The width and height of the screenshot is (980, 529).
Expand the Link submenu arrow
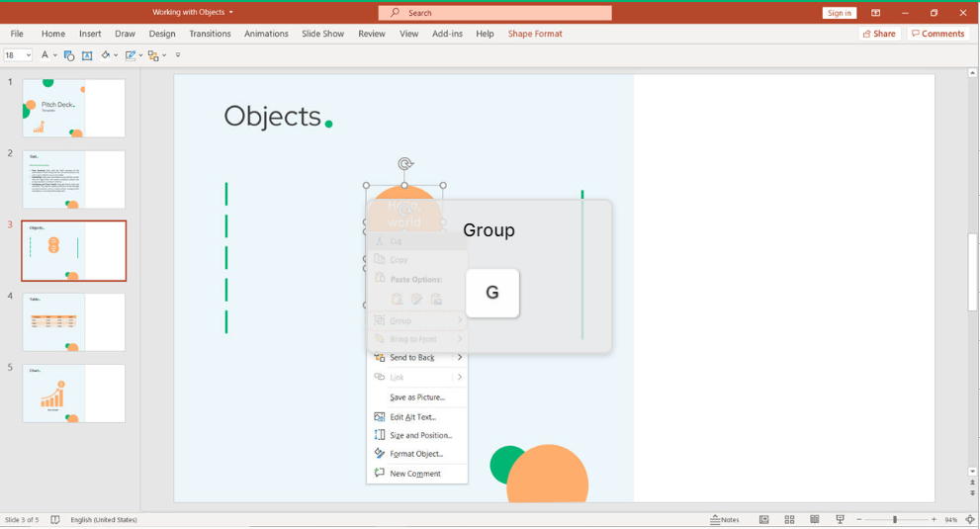(460, 377)
